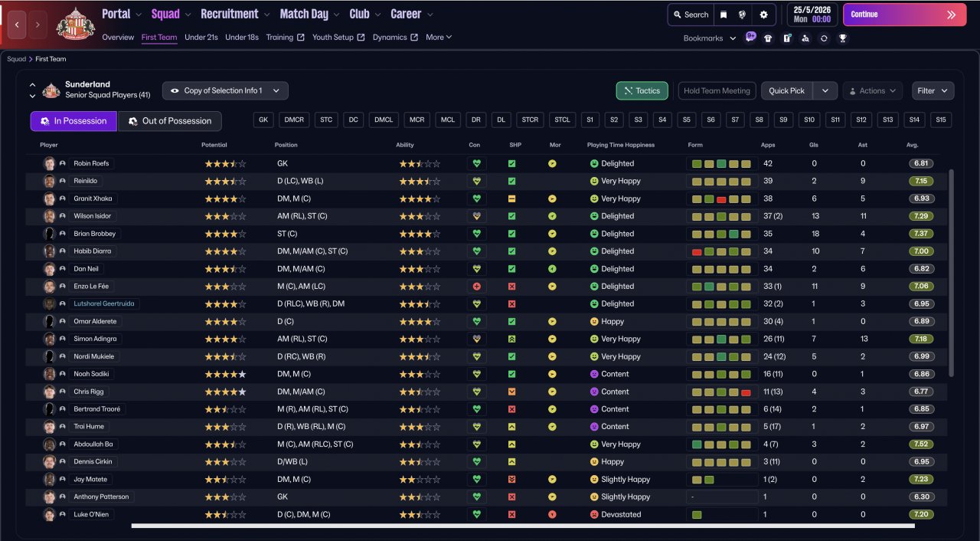Go forward with the right arrow button
This screenshot has height=541, width=980.
[x=38, y=25]
